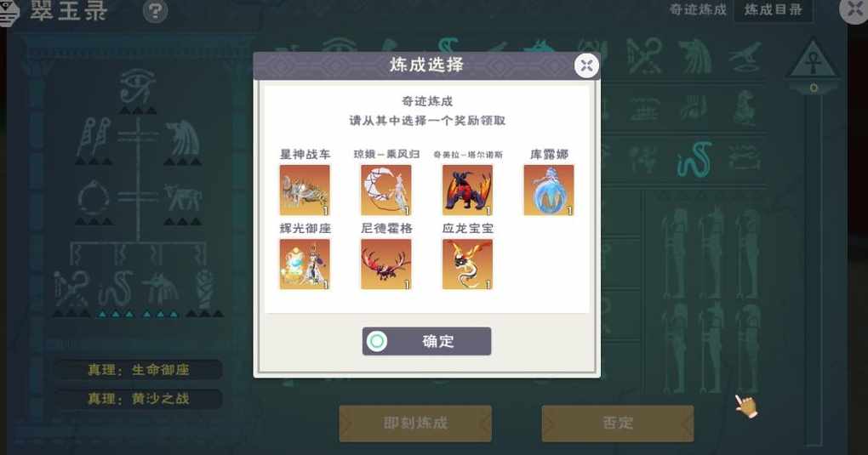Image resolution: width=868 pixels, height=455 pixels.
Task: Click the ankh pyramid slider handle
Action: click(813, 61)
